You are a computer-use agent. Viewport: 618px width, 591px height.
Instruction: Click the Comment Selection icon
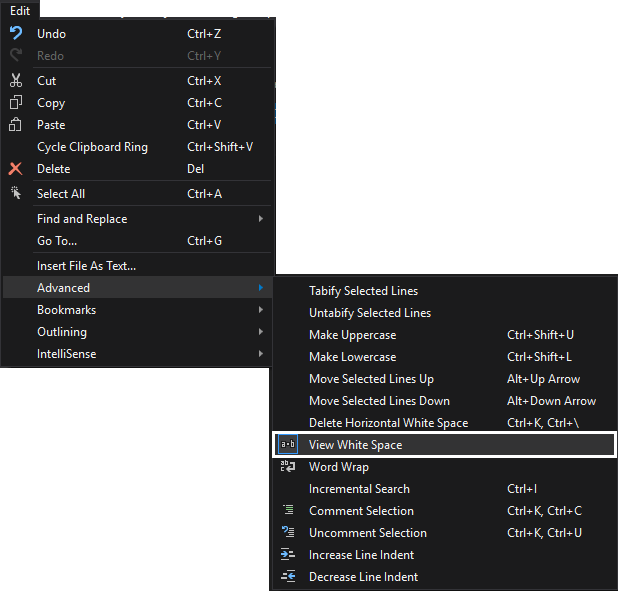[288, 511]
